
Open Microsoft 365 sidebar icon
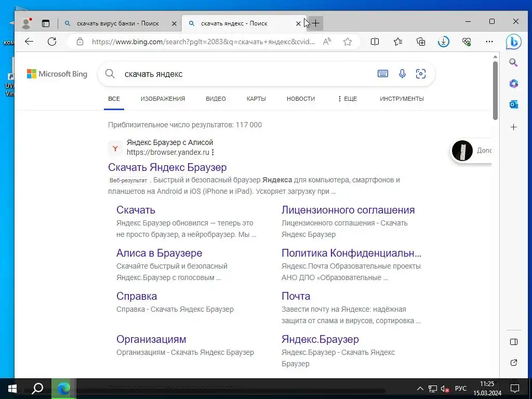[x=514, y=84]
